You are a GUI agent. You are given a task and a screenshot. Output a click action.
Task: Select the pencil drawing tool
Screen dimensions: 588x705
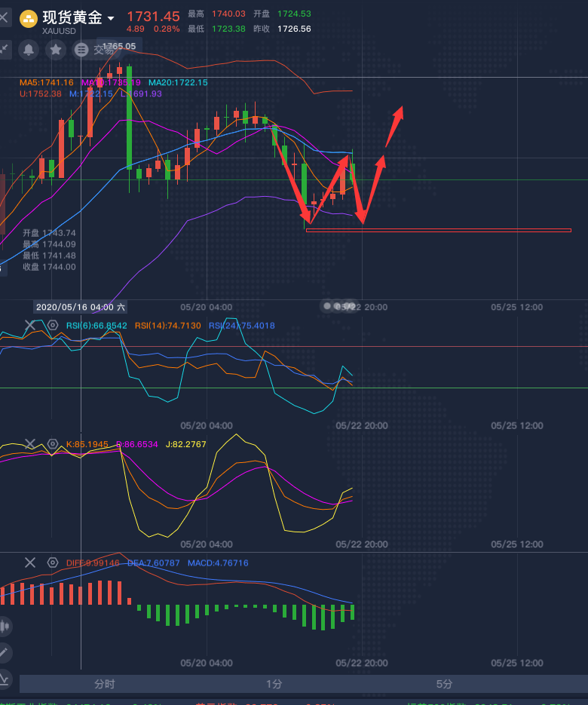pos(5,652)
